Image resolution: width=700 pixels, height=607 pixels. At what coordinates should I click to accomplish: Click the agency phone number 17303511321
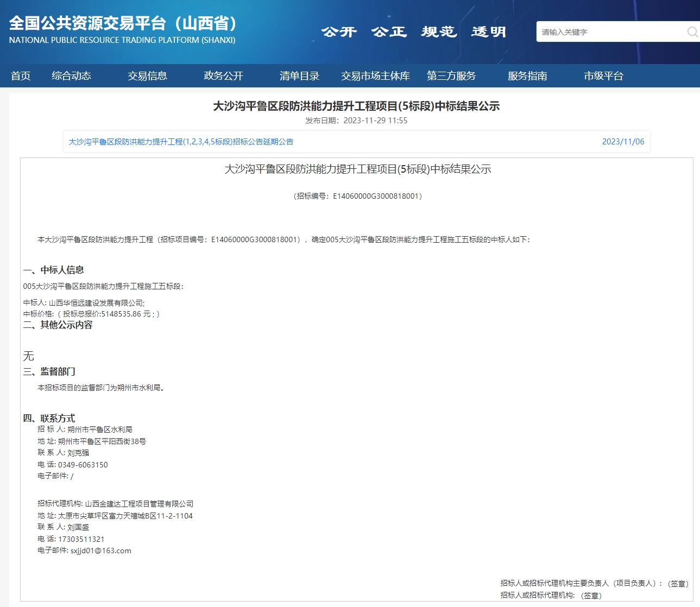pos(81,539)
